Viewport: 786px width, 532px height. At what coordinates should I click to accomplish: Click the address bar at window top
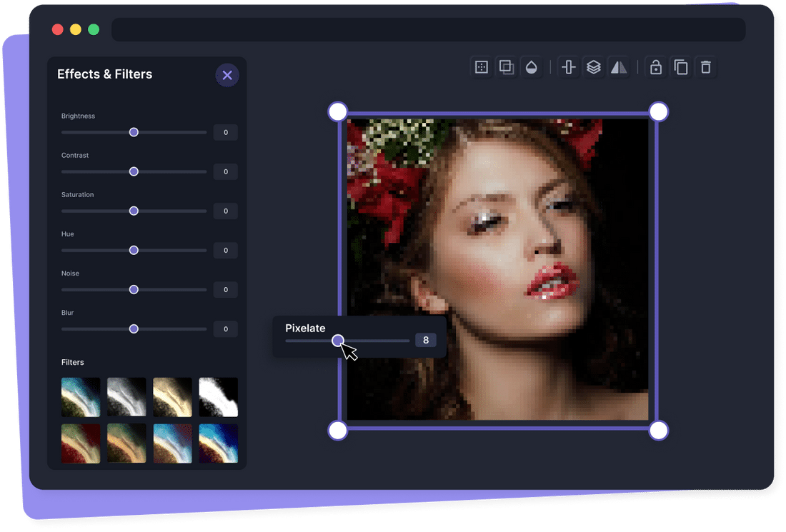(x=428, y=30)
